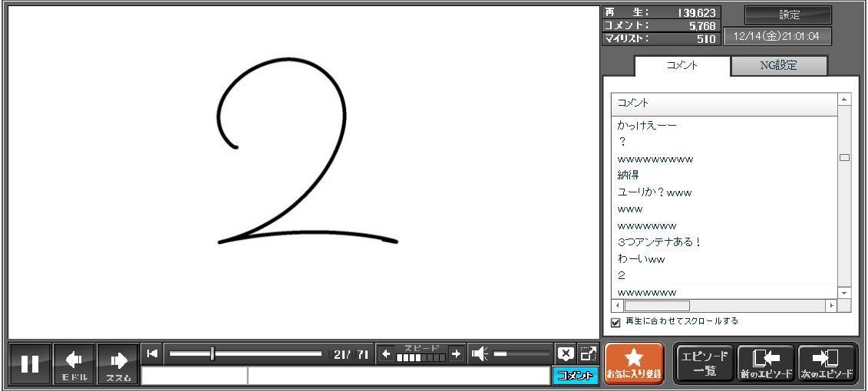The height and width of the screenshot is (391, 868).
Task: Uncheck 再生に合わせてスクロールする checkbox
Action: pos(616,322)
